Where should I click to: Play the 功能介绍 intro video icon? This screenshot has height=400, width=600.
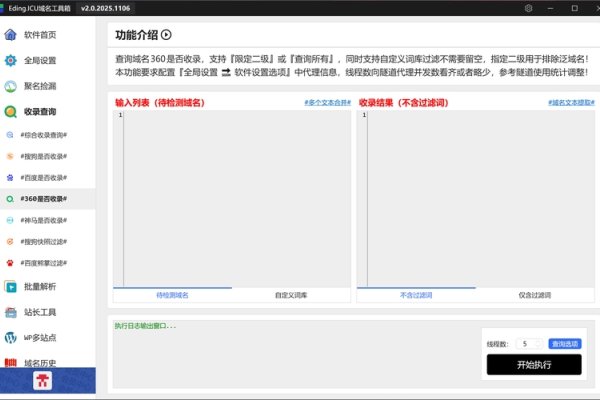click(166, 35)
